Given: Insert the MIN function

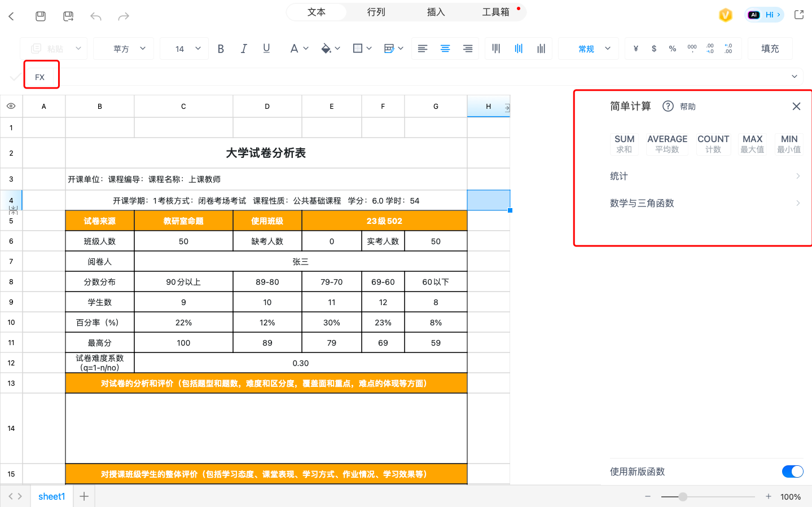Looking at the screenshot, I should pyautogui.click(x=789, y=144).
